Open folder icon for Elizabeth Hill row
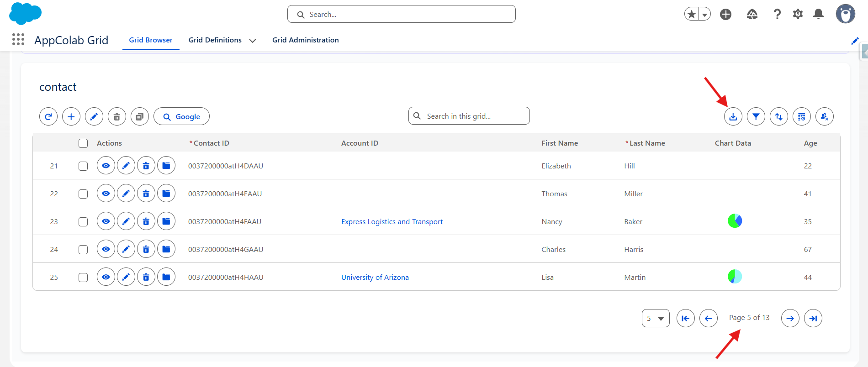Image resolution: width=868 pixels, height=367 pixels. coord(166,166)
